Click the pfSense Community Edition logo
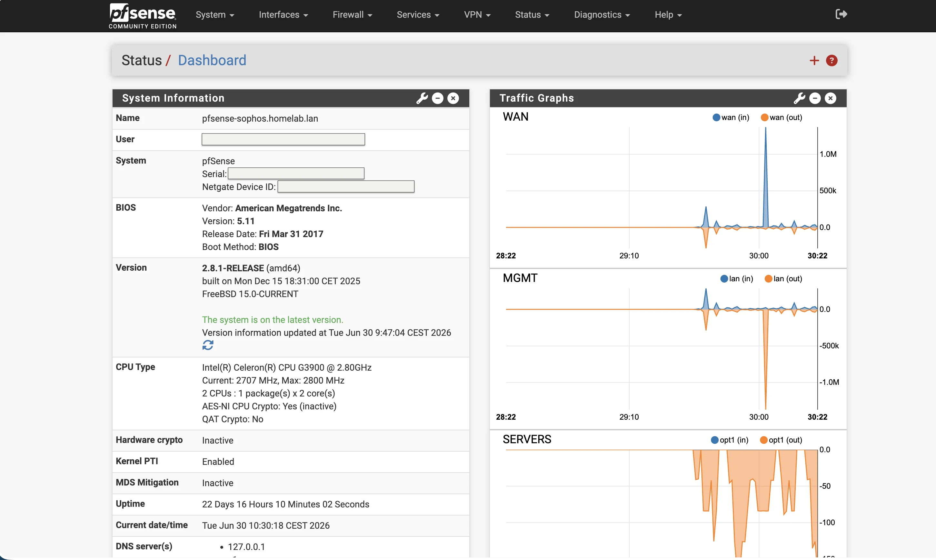The image size is (936, 560). click(143, 16)
